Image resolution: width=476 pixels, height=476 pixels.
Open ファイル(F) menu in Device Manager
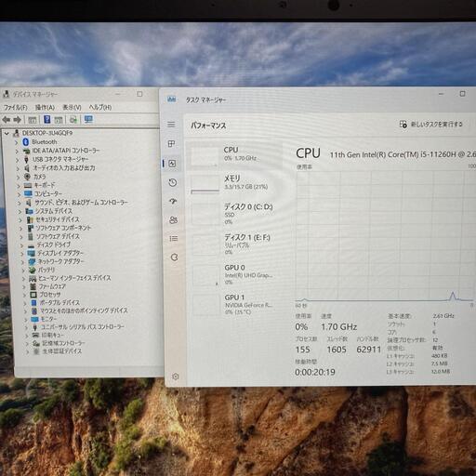click(x=16, y=108)
